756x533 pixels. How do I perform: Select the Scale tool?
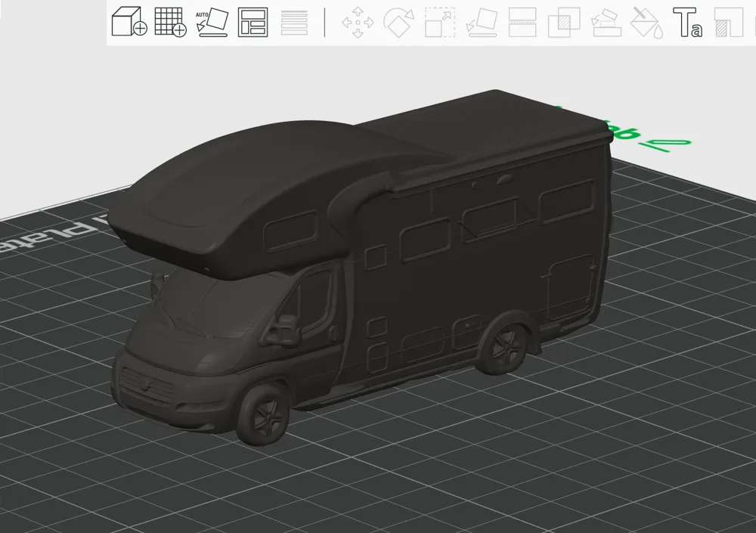pos(440,22)
